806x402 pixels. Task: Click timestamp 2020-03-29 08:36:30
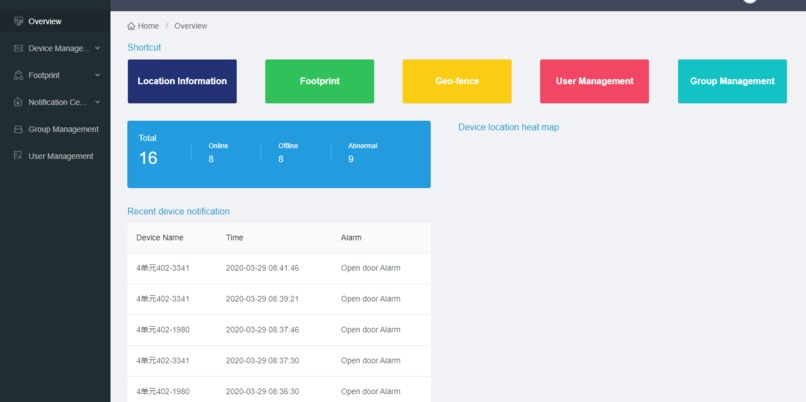pos(262,391)
